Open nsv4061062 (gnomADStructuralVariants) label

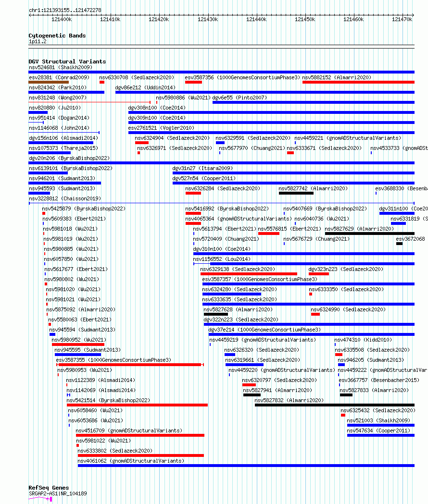131,461
